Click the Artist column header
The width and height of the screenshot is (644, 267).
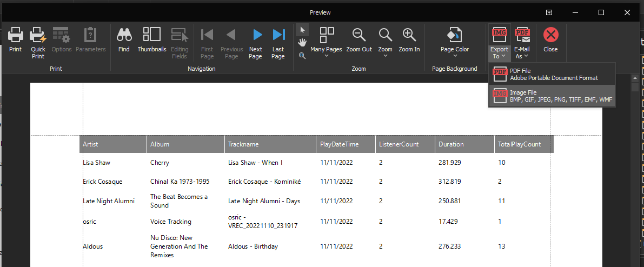click(113, 144)
